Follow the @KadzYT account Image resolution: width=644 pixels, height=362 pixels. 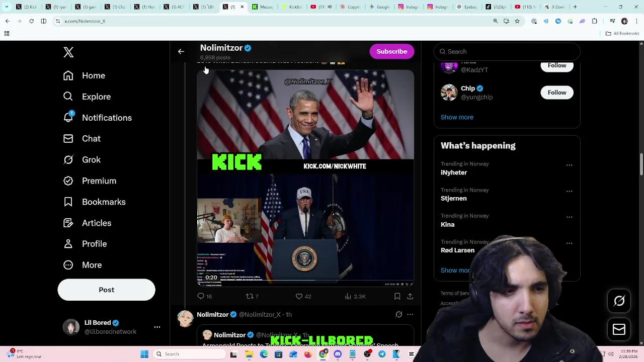tap(556, 65)
